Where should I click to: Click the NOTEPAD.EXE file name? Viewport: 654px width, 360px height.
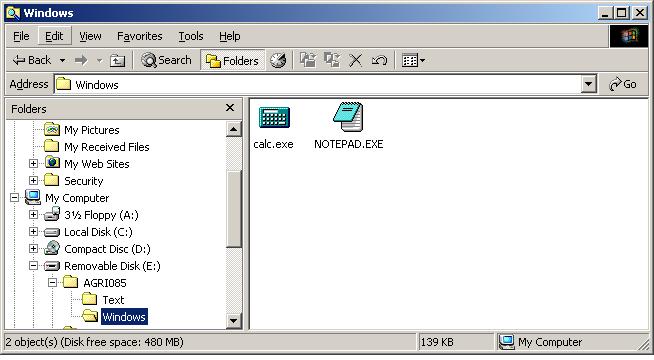point(349,144)
